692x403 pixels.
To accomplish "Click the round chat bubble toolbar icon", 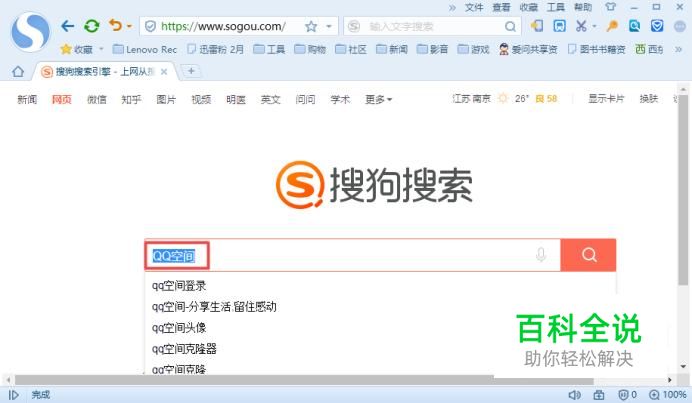I will [x=680, y=26].
